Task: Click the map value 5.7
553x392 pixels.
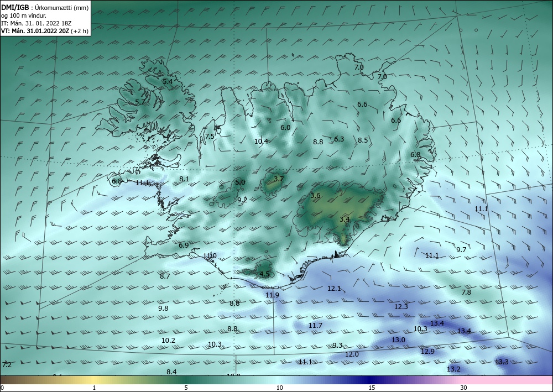Action: (140, 102)
